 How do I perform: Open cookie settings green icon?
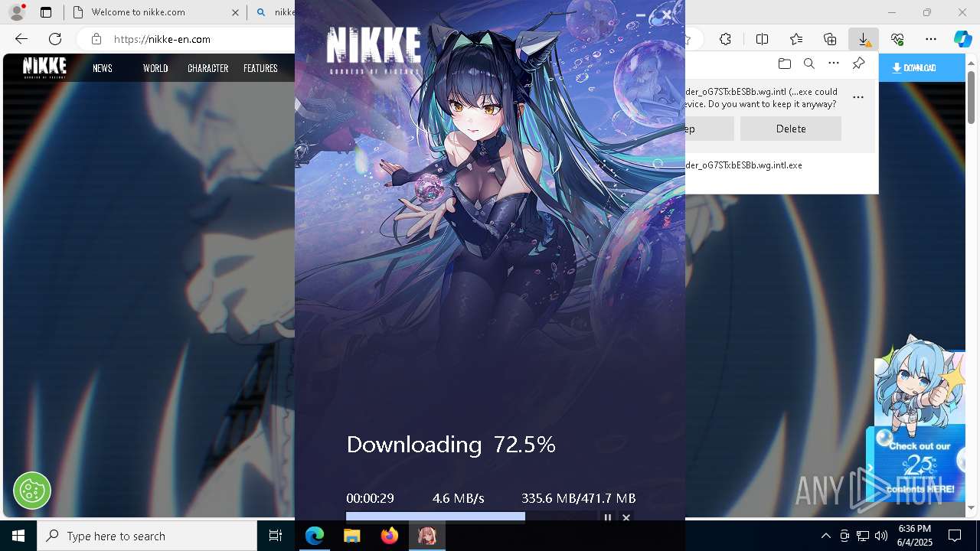tap(32, 490)
